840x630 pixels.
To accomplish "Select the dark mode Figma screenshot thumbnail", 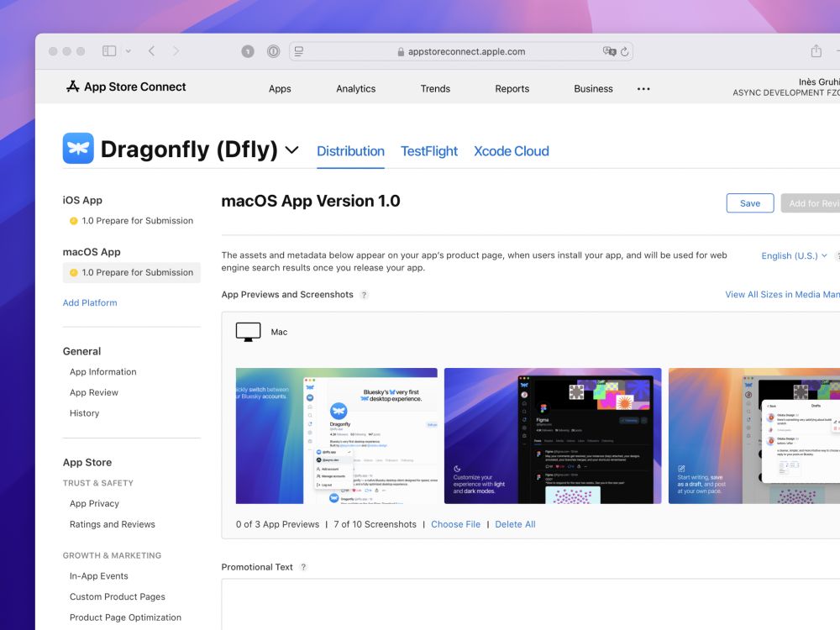I will tap(553, 435).
